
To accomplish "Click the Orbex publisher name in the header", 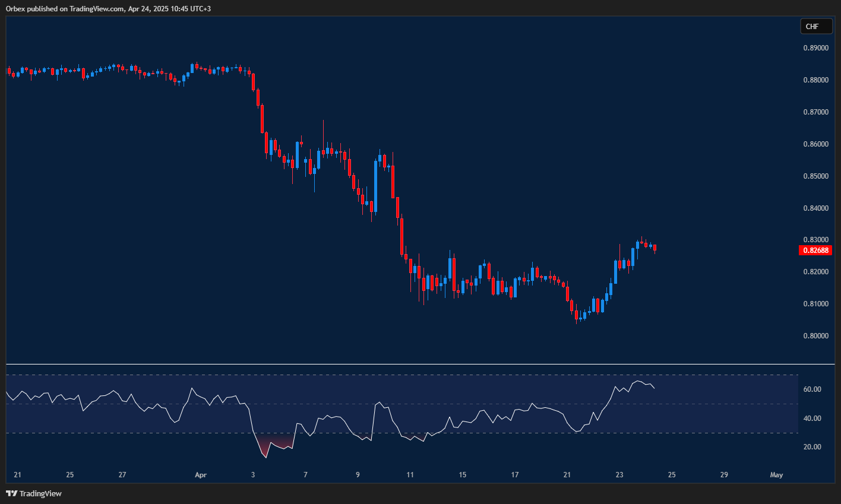I will point(14,9).
